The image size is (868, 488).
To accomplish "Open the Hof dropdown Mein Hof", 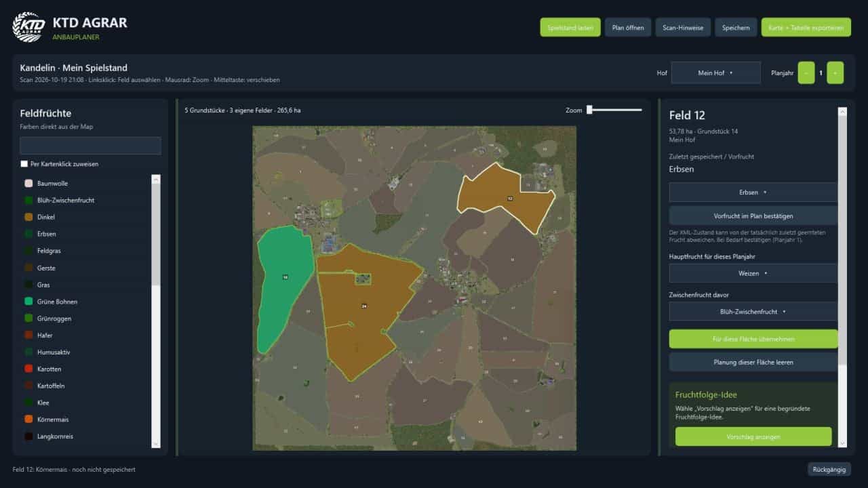I will [715, 73].
